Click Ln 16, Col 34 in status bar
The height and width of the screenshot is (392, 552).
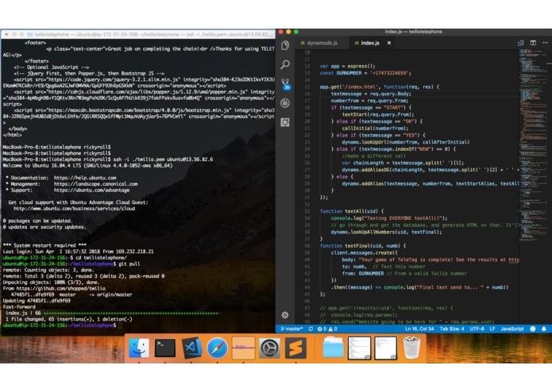[419, 329]
